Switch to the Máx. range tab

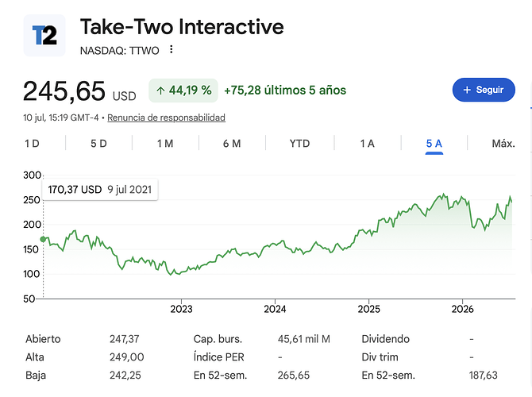(503, 144)
